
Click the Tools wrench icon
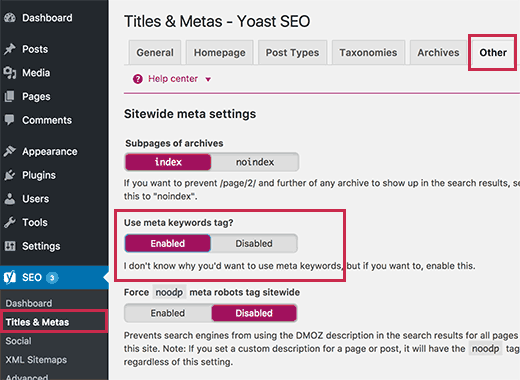tap(10, 222)
